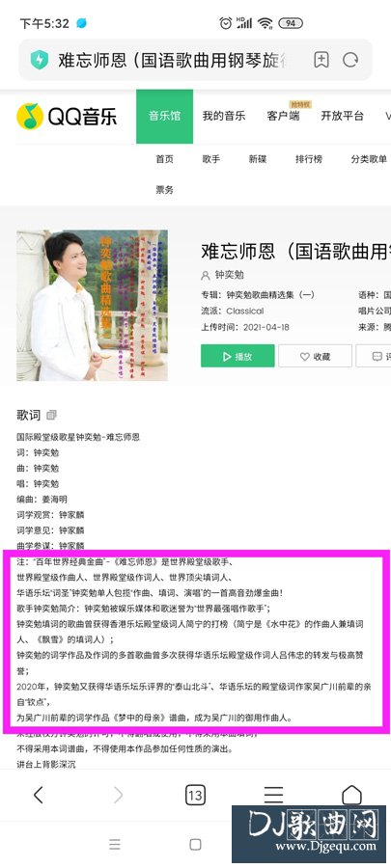Open the browser hamburger menu icon
This screenshot has height=868, width=391.
tap(273, 795)
